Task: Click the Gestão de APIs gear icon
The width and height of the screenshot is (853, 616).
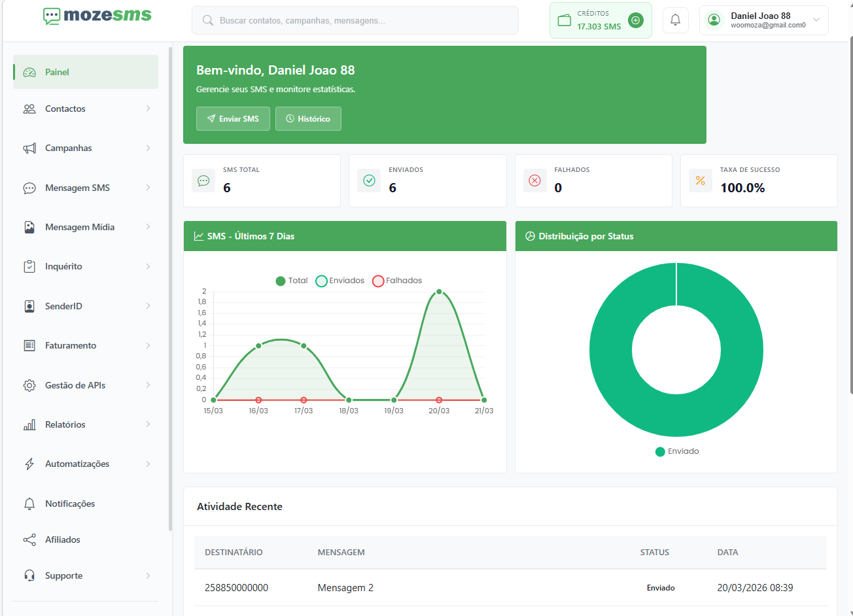Action: (x=29, y=385)
